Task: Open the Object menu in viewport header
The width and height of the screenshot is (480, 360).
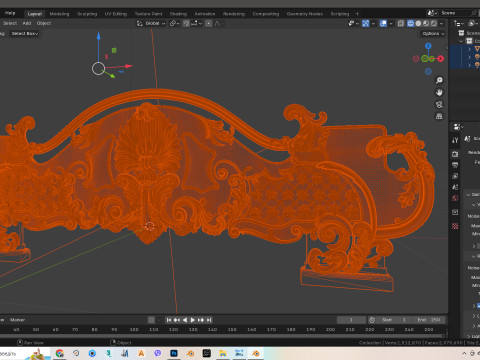Action: click(x=44, y=23)
